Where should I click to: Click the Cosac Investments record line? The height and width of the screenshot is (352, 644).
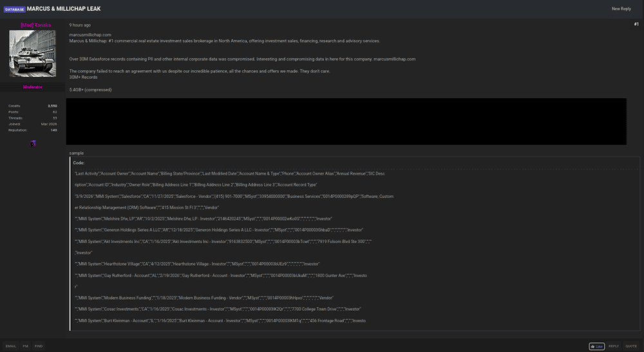[218, 310]
